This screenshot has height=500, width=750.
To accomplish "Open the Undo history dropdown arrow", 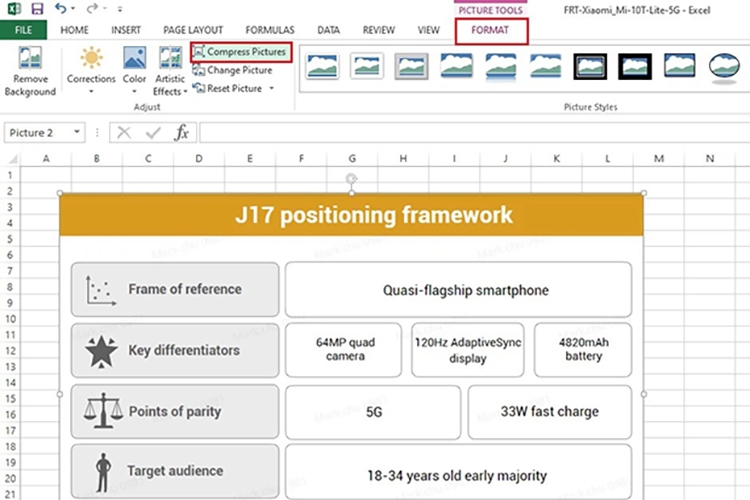I will 73,9.
